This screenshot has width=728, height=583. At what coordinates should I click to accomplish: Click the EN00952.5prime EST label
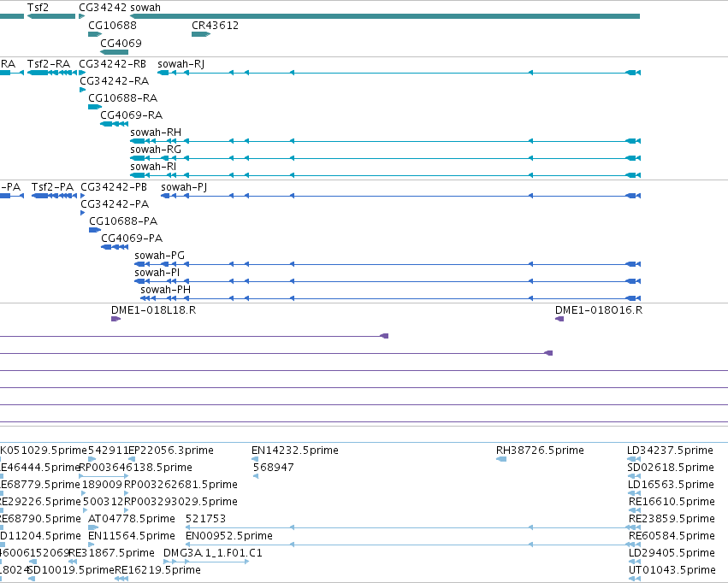click(x=229, y=536)
